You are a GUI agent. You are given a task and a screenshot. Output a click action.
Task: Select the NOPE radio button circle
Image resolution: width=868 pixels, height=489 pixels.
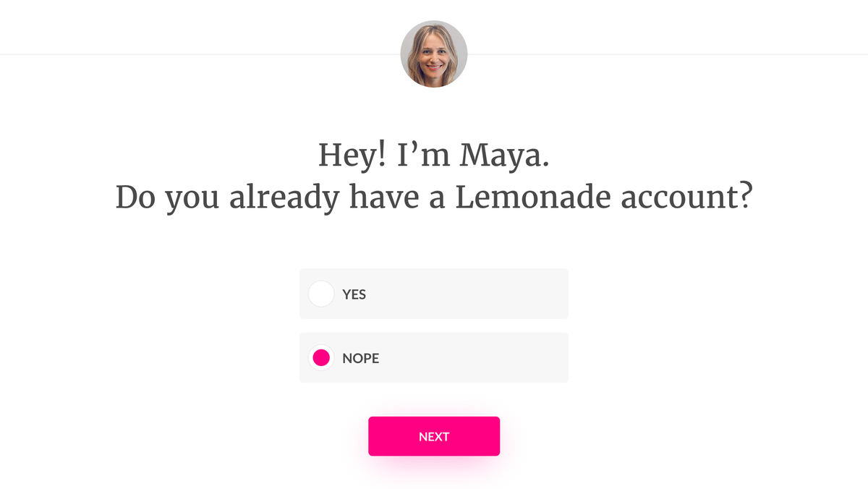(x=321, y=357)
